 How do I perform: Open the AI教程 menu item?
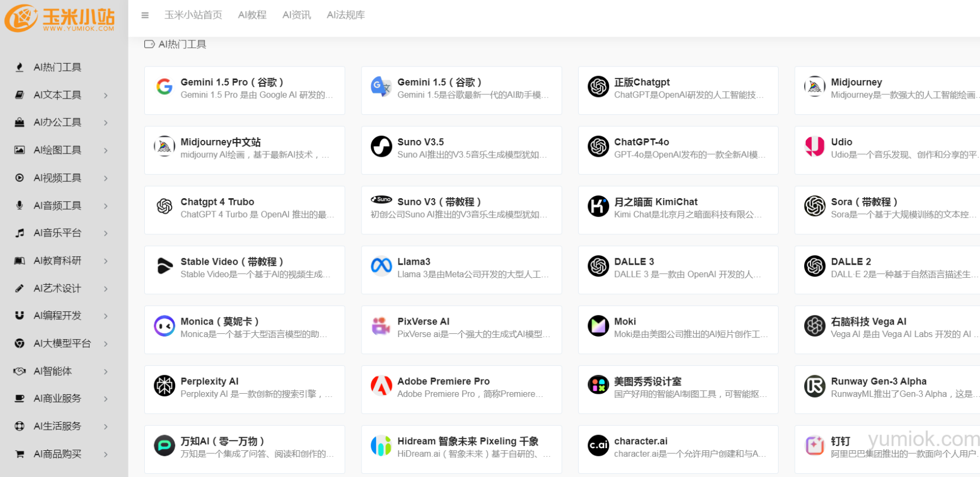252,15
